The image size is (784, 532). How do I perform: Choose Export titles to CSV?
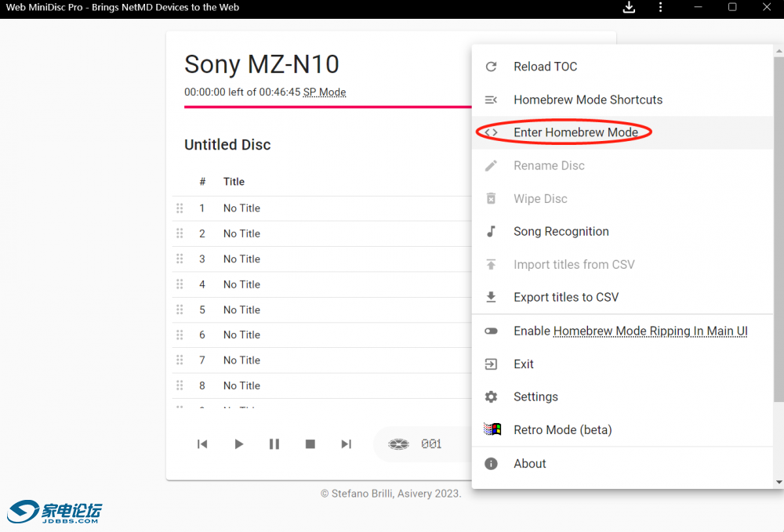[622, 297]
